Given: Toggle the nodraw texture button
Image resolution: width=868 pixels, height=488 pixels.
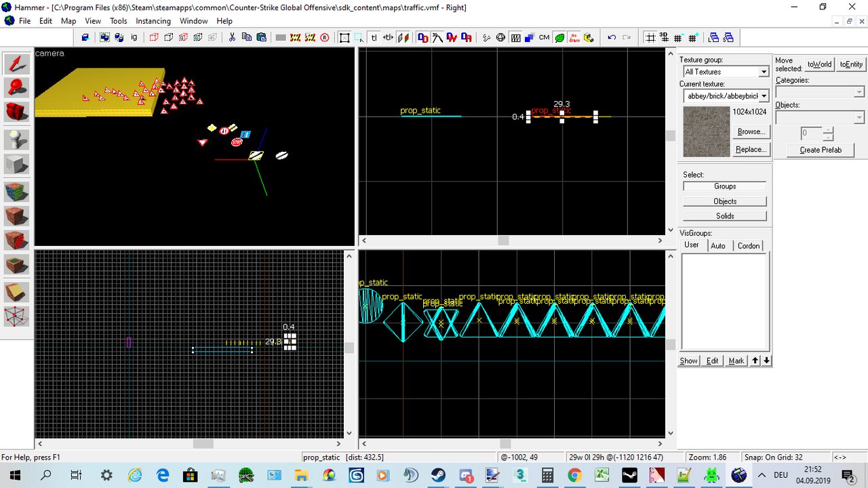Looking at the screenshot, I should (x=574, y=37).
